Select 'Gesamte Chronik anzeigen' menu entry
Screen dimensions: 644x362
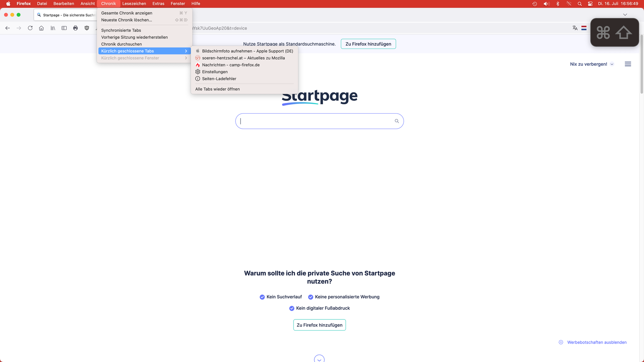(x=127, y=13)
